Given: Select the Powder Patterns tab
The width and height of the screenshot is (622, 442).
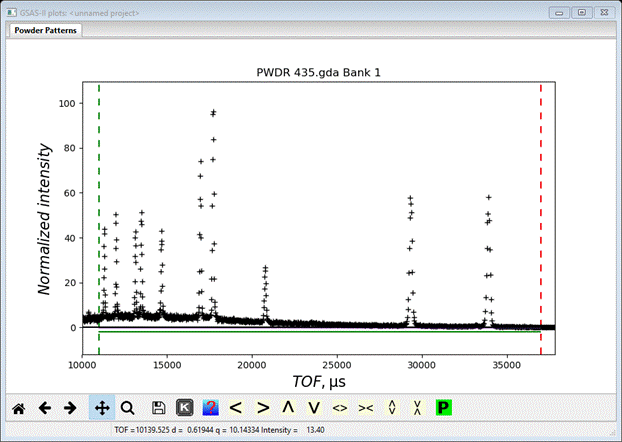Looking at the screenshot, I should tap(46, 30).
